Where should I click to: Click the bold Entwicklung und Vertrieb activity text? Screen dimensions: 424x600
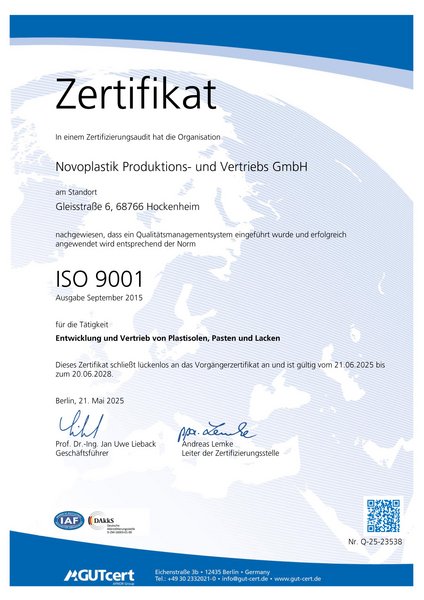point(168,338)
